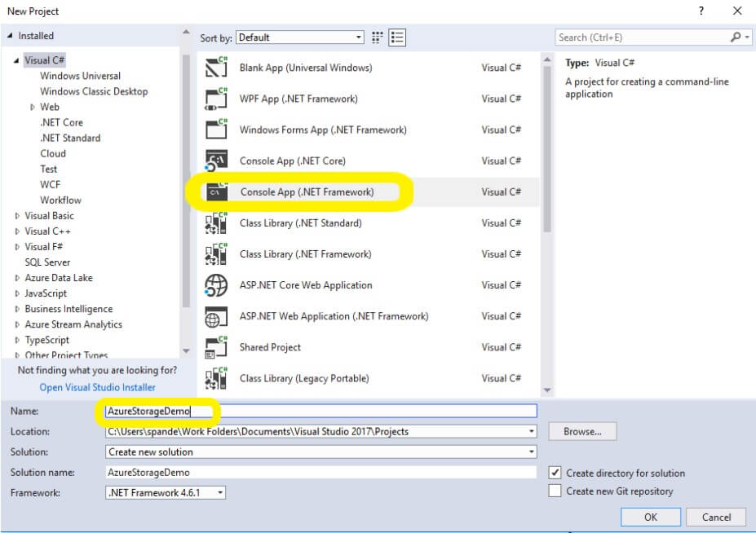
Task: Select the Workflow category
Action: (60, 200)
